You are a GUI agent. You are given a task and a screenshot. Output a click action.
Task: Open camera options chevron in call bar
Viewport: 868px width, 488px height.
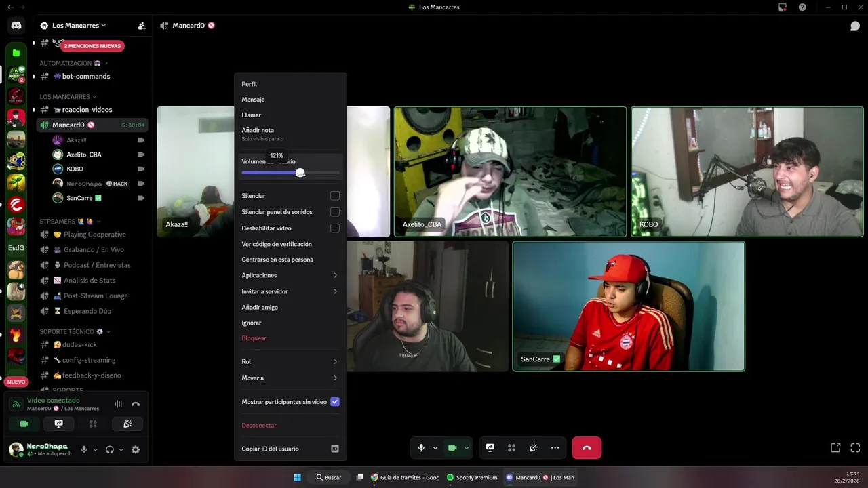[x=466, y=448]
